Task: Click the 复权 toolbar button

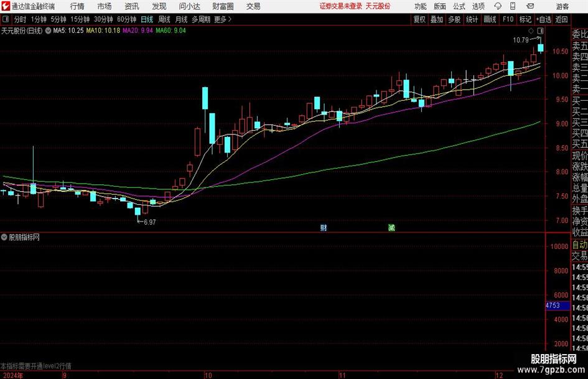Action: tap(419, 19)
